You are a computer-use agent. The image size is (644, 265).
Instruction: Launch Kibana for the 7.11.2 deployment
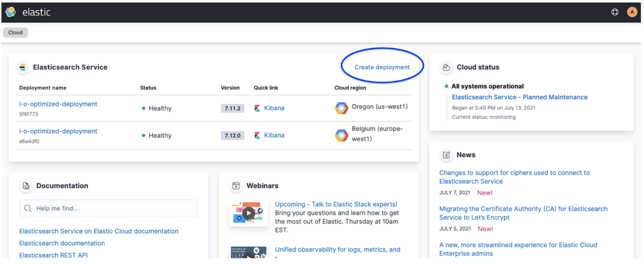pyautogui.click(x=274, y=108)
